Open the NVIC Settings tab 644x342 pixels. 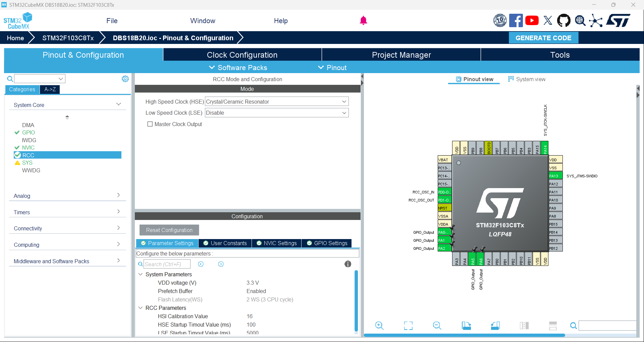pos(277,243)
